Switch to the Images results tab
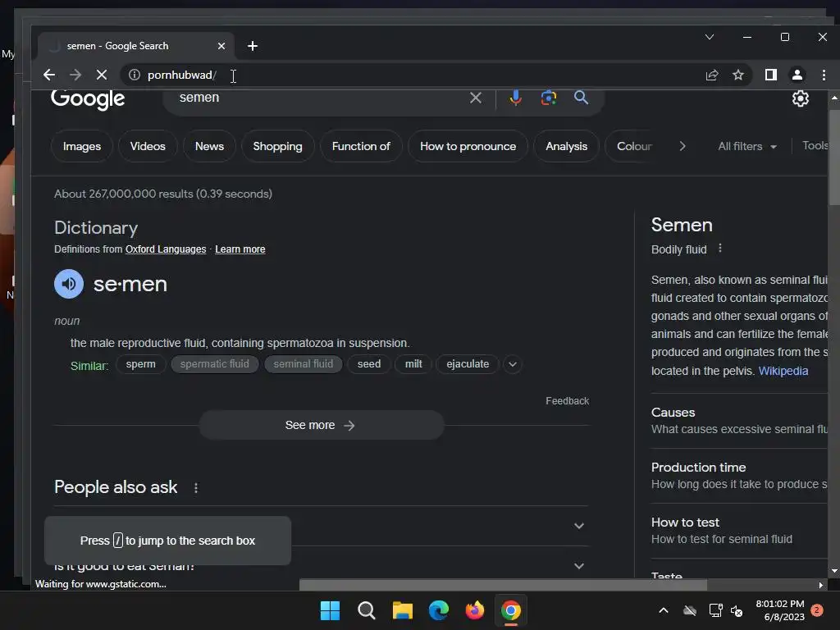Screen dimensions: 840x630 point(82,146)
